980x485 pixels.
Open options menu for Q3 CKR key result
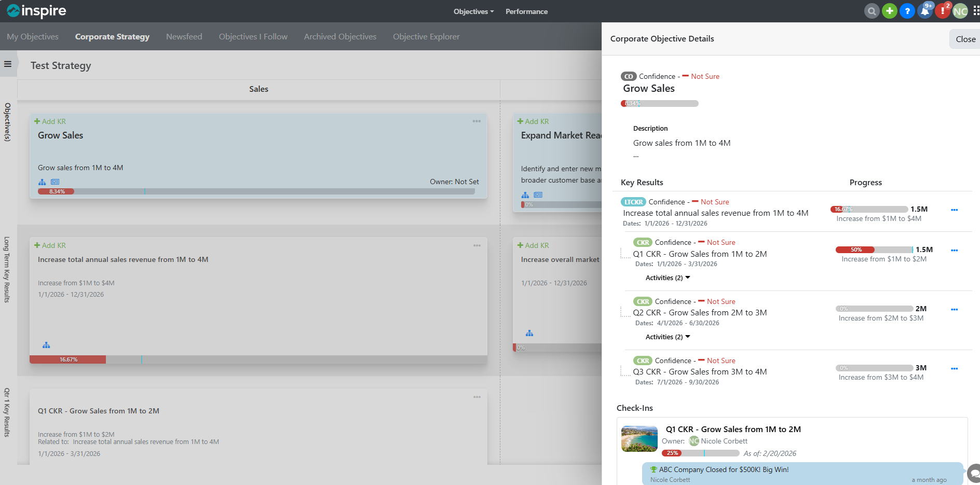click(954, 369)
